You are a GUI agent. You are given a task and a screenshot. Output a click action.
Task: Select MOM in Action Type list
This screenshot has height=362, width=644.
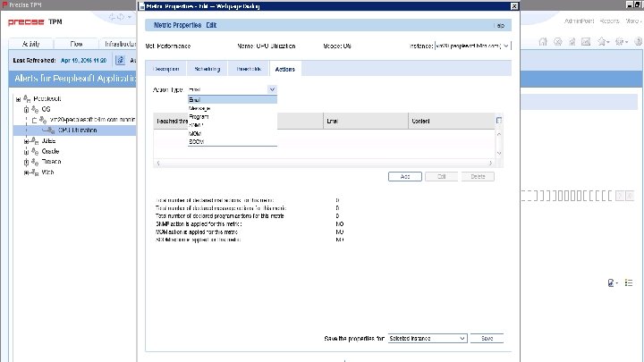[233, 133]
